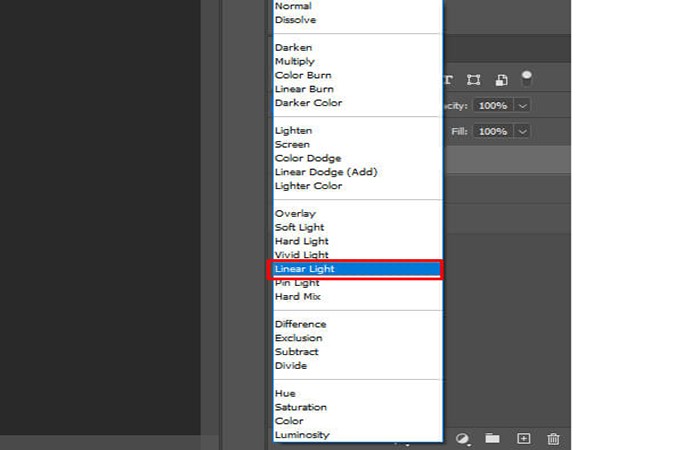Choose Color Dodge blend mode
700x450 pixels.
pyautogui.click(x=358, y=158)
